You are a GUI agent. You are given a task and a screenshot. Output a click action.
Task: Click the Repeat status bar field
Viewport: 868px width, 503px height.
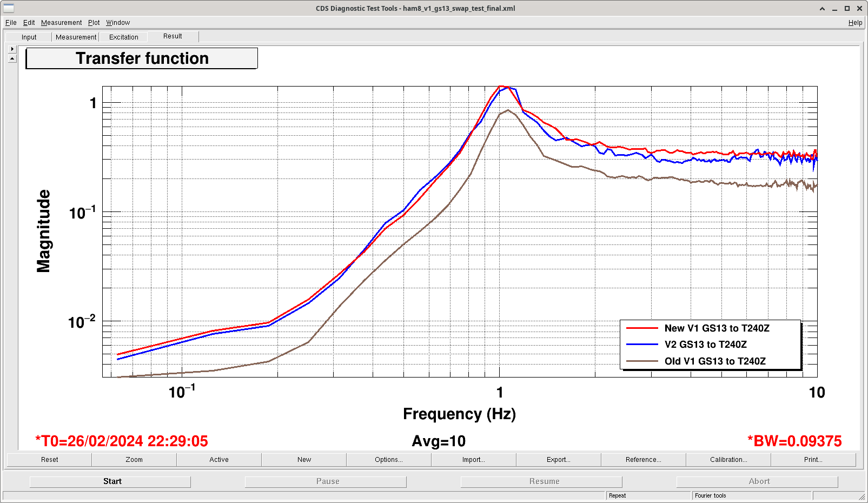click(648, 495)
